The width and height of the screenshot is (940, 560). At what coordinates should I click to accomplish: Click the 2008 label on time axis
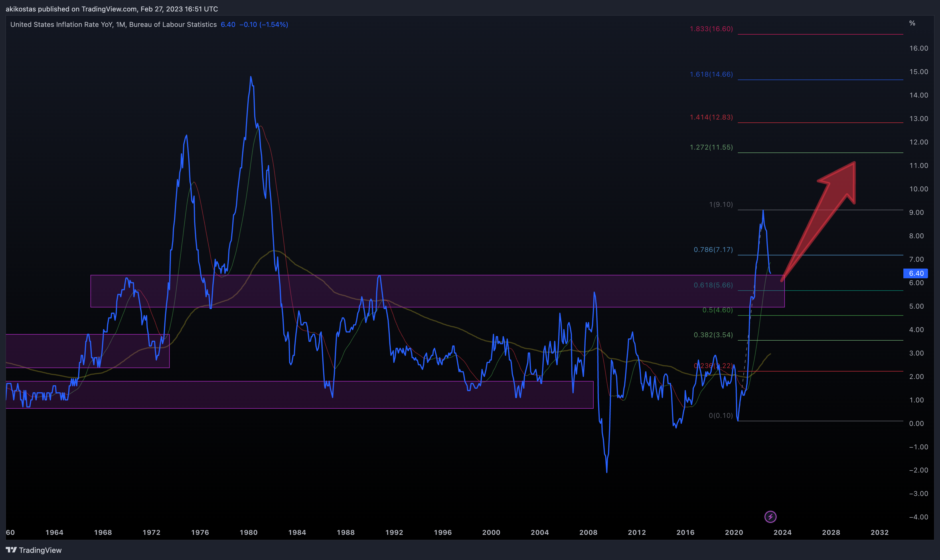589,533
